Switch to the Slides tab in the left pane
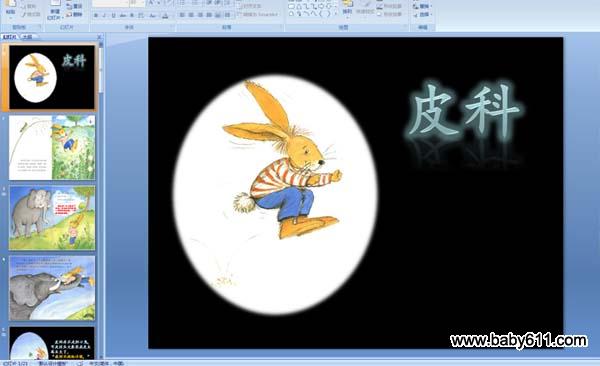Image resolution: width=600 pixels, height=366 pixels. pyautogui.click(x=10, y=37)
